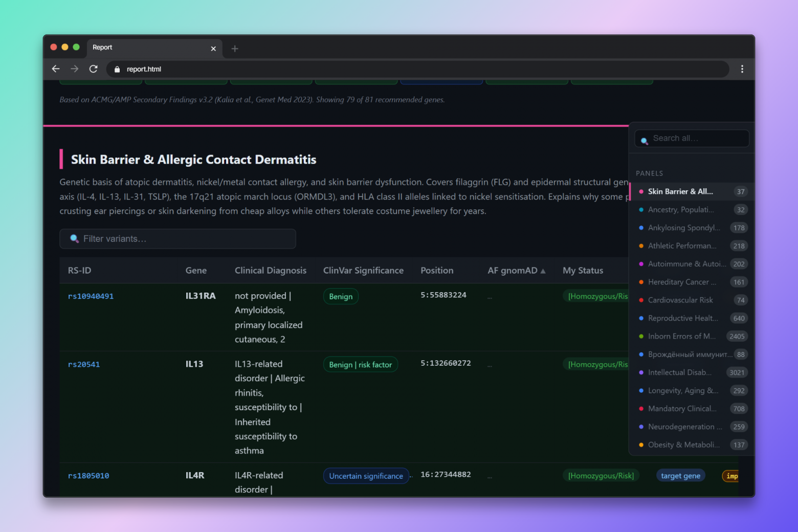Click the Search all panels field

tap(692, 138)
